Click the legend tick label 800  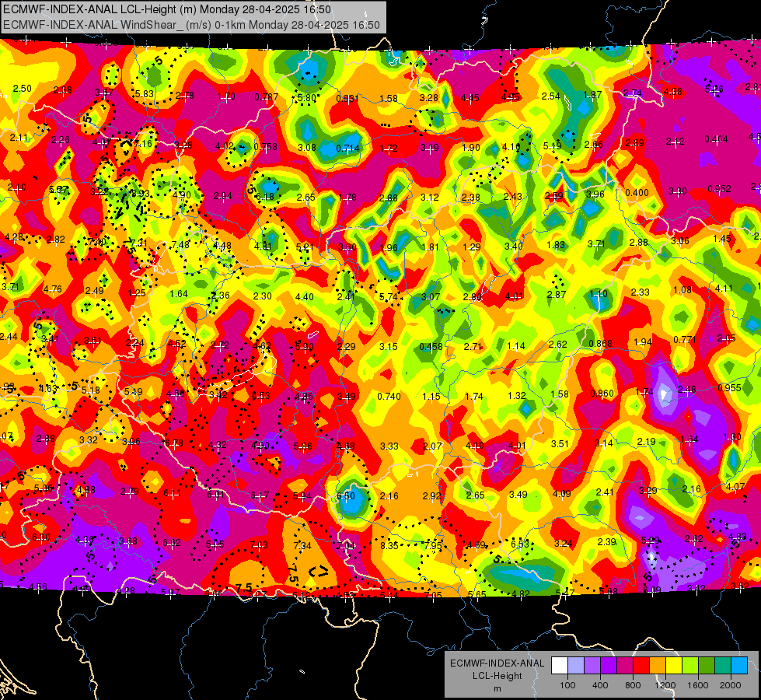pyautogui.click(x=633, y=685)
